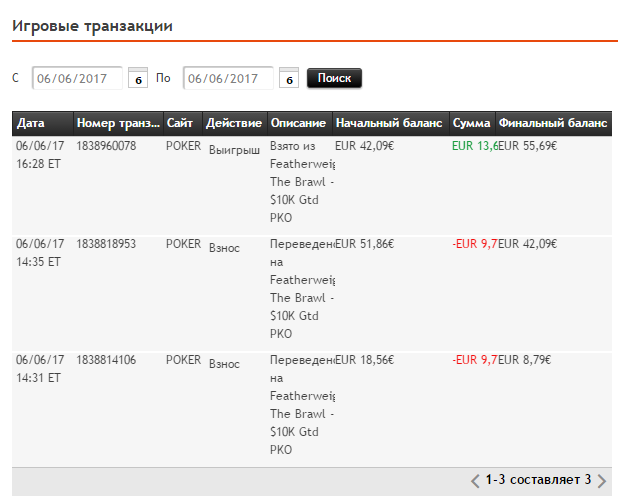Click POKER in the 1838814106 row
Viewport: 618px width, 503px height.
(183, 360)
